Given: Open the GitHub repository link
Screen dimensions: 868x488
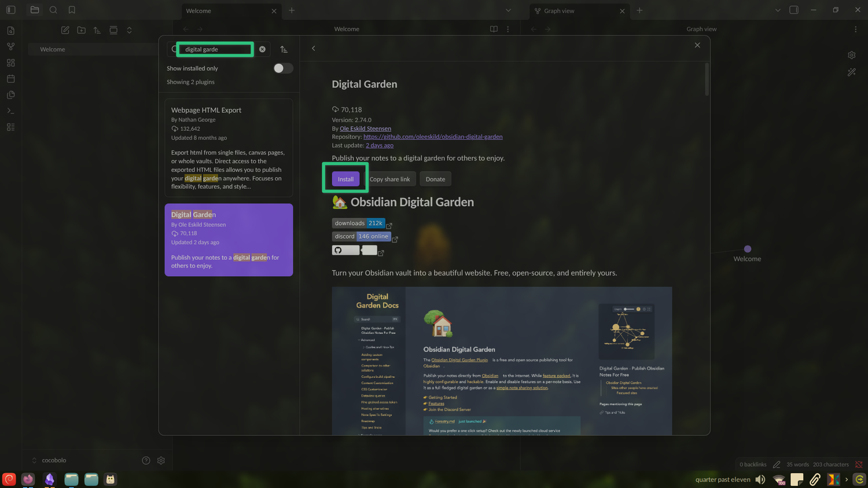Looking at the screenshot, I should coord(433,137).
